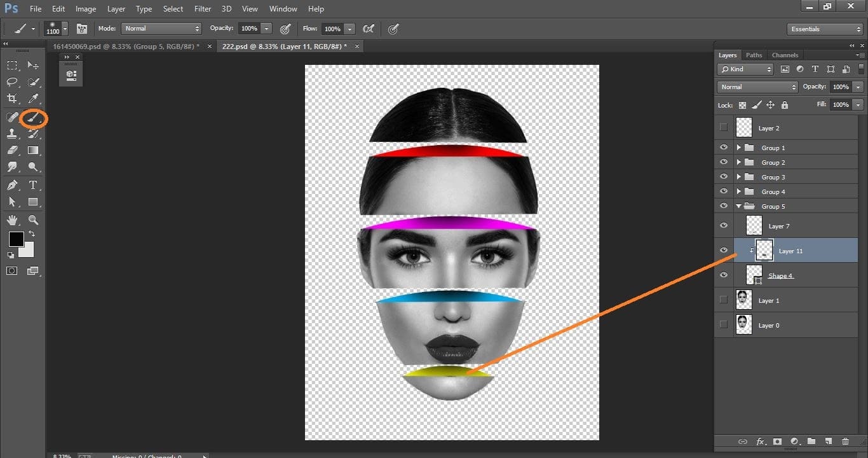Hide the Group 3 layer group
Image resolution: width=868 pixels, height=458 pixels.
tap(724, 176)
